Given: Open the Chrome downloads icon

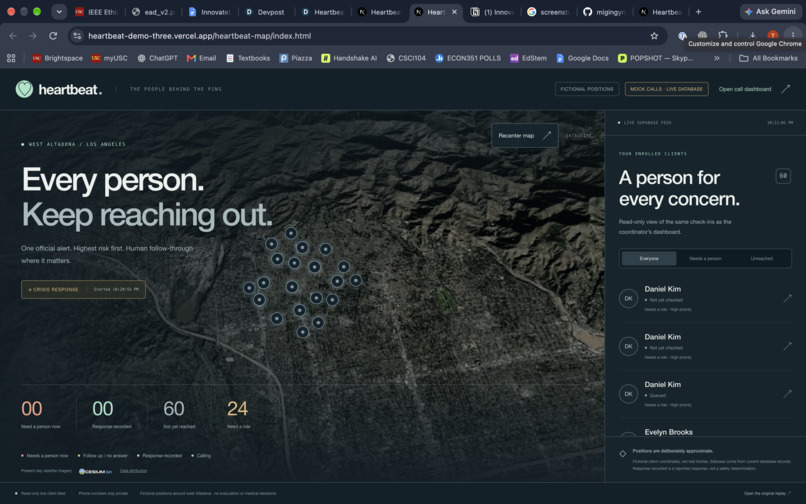Looking at the screenshot, I should click(753, 34).
